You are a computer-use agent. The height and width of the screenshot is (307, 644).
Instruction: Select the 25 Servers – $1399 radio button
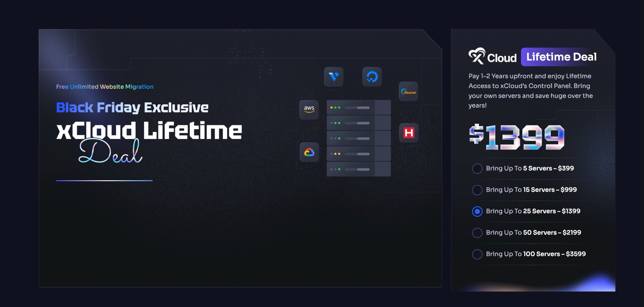tap(477, 211)
